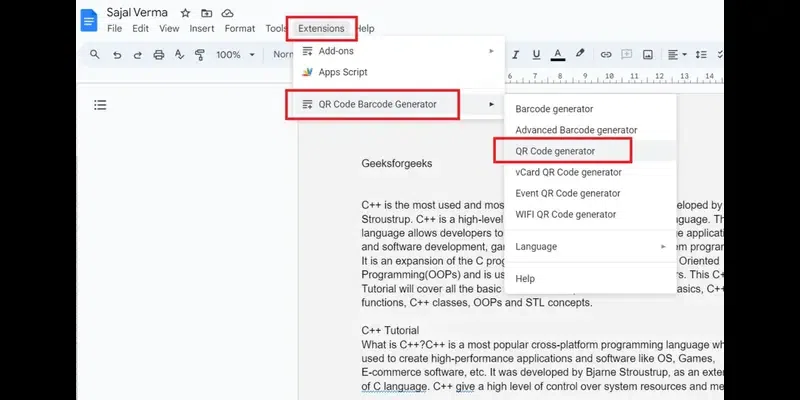
Task: Insert a link
Action: [x=606, y=54]
